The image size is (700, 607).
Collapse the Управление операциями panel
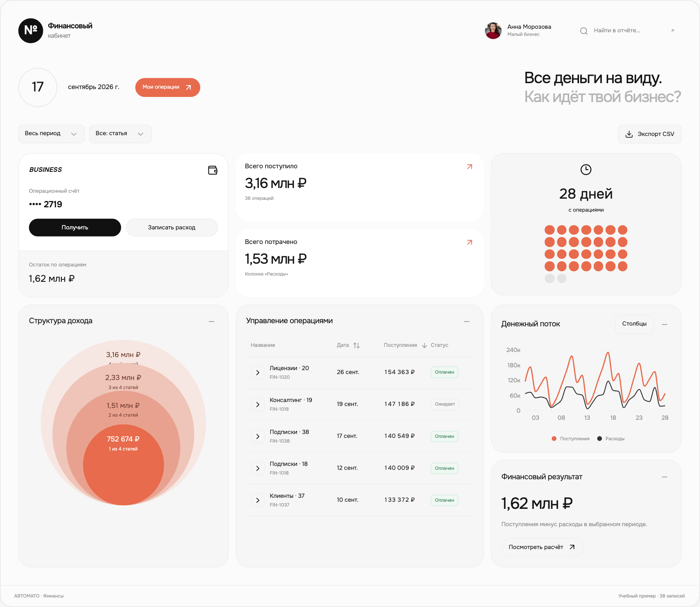click(x=467, y=322)
